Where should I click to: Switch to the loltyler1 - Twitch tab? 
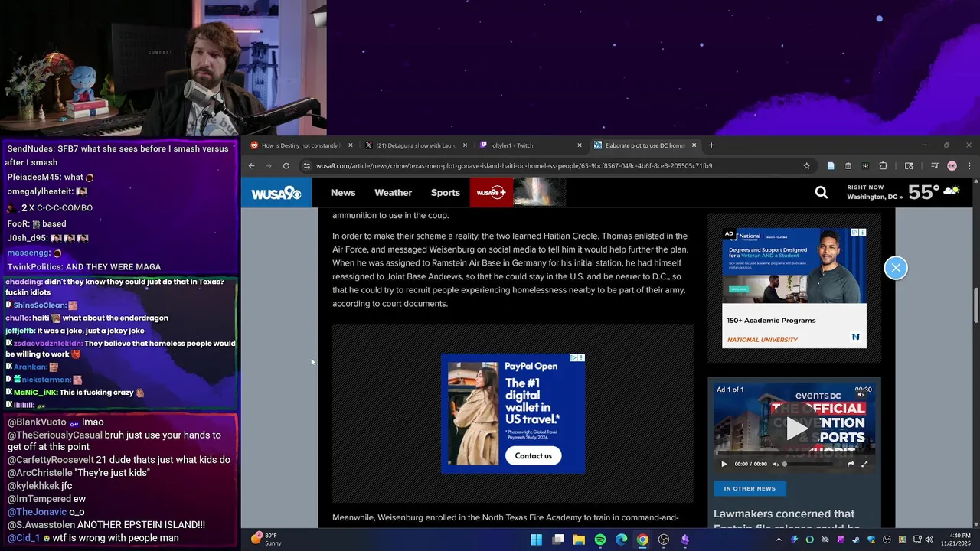click(x=528, y=145)
